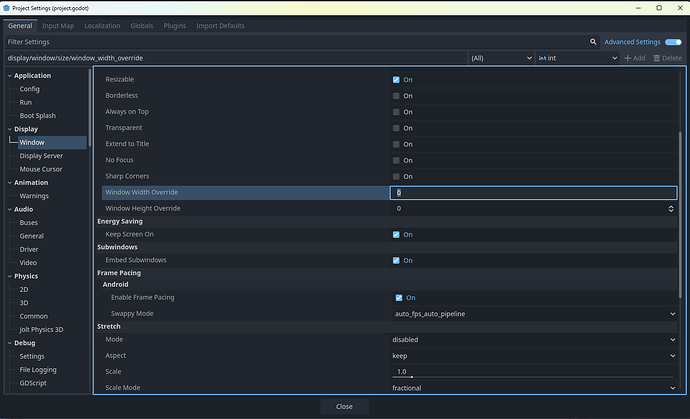Collapse the Animation tree section
The width and height of the screenshot is (690, 419).
10,183
